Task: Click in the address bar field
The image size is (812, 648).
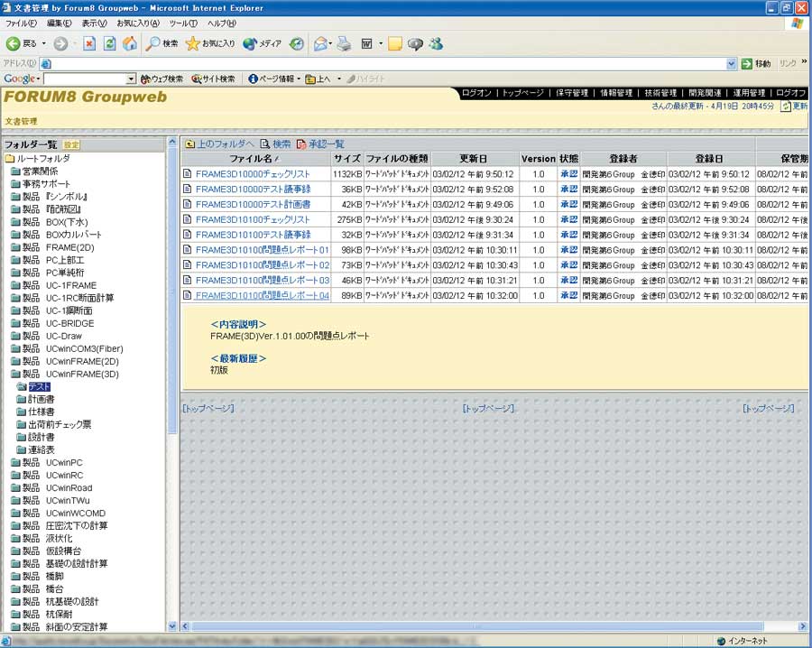Action: 389,64
